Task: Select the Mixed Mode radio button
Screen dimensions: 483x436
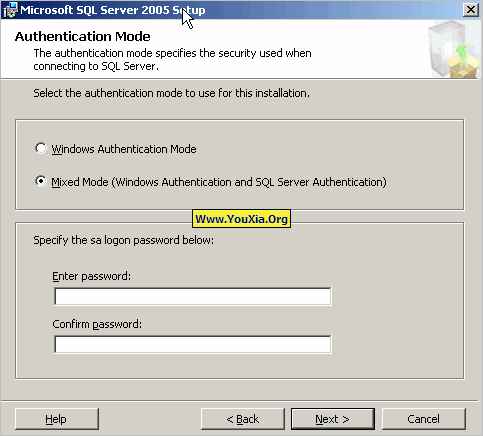Action: coord(41,181)
